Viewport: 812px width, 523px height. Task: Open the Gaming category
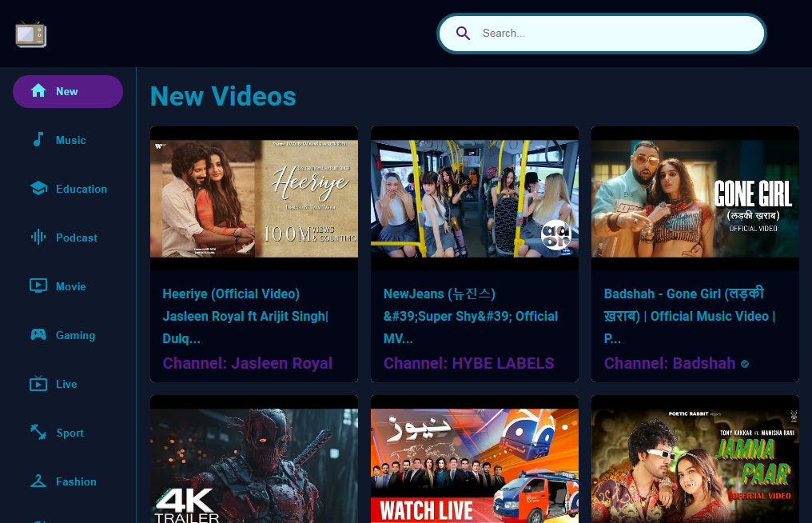point(76,335)
